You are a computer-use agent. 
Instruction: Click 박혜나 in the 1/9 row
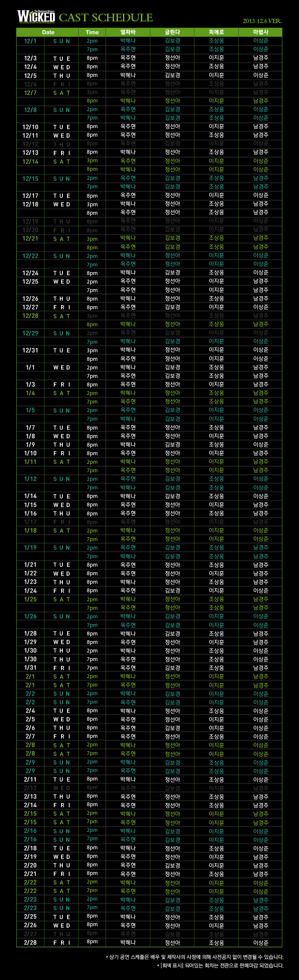(128, 445)
